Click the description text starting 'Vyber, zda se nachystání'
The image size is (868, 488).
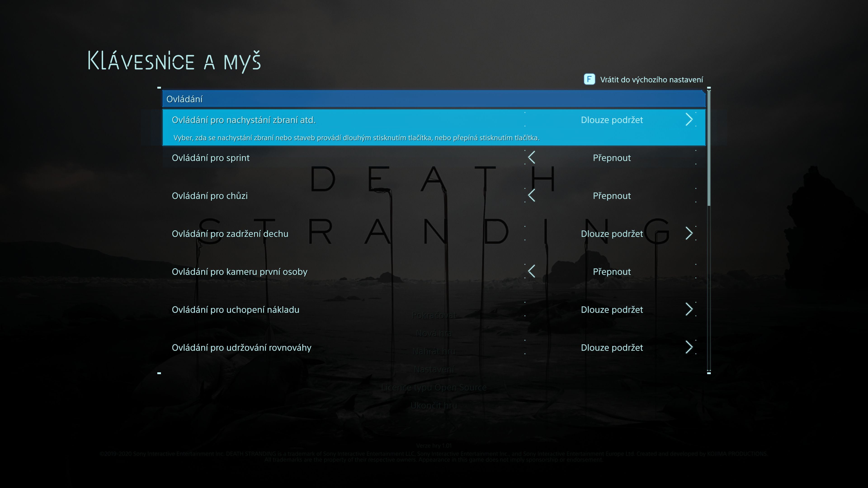coord(356,138)
